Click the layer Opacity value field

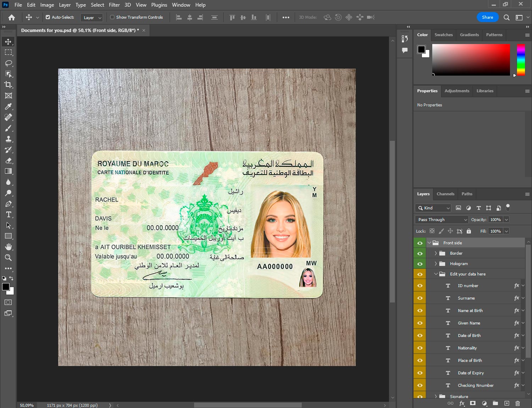pyautogui.click(x=495, y=220)
